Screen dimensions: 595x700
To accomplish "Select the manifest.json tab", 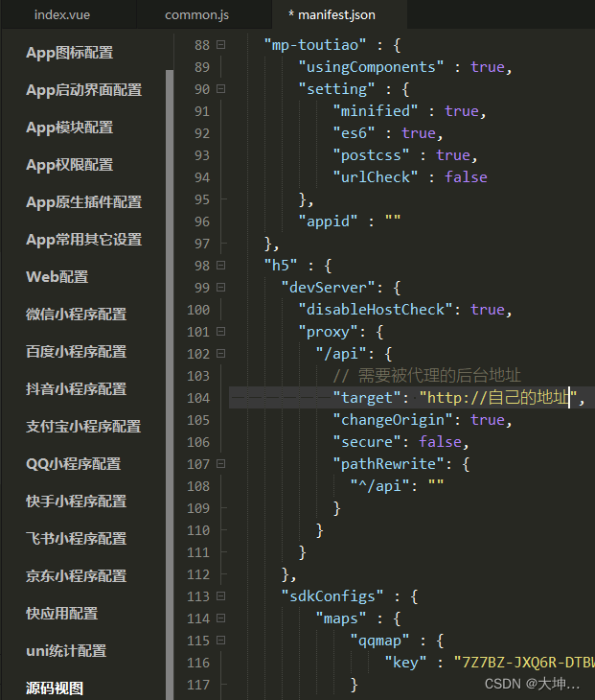I will 332,14.
